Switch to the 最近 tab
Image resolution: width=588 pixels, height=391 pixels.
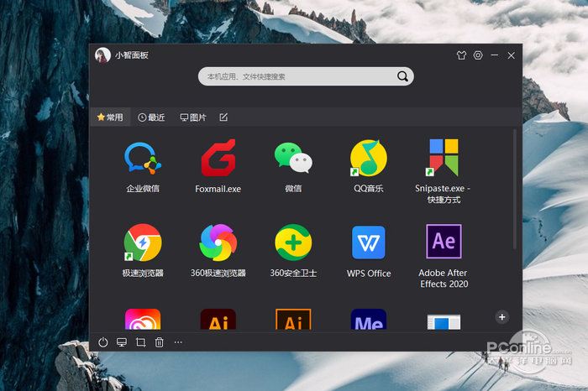(x=151, y=117)
